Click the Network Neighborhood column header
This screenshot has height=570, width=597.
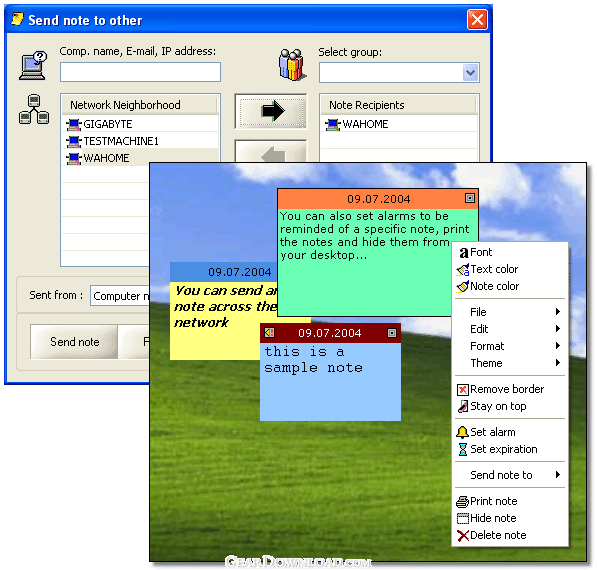[x=140, y=105]
